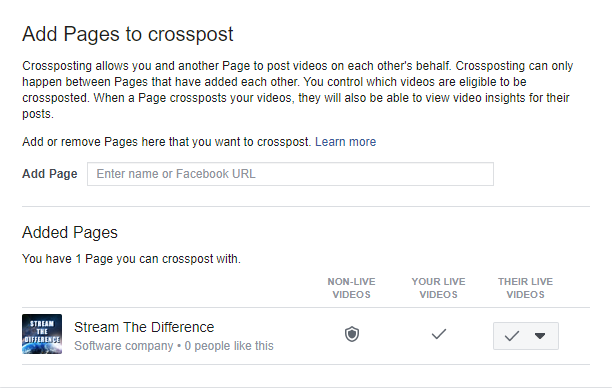The image size is (612, 388).
Task: Click the Add Pages to crosspost title
Action: [128, 34]
